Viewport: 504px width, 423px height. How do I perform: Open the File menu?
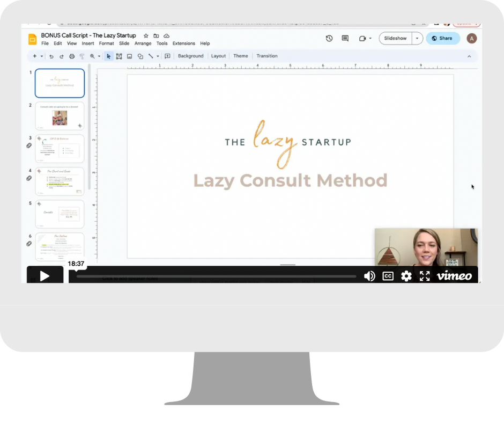45,43
